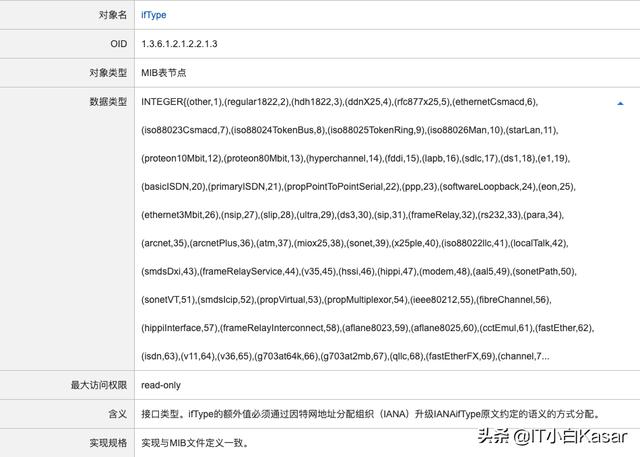This screenshot has width=640, height=457.
Task: Open the ifType object name link
Action: coord(153,15)
